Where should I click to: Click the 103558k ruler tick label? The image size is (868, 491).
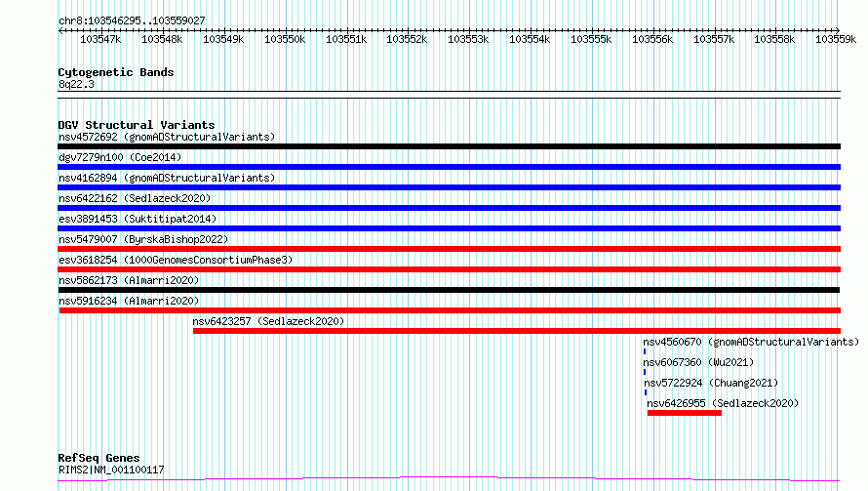click(x=774, y=39)
